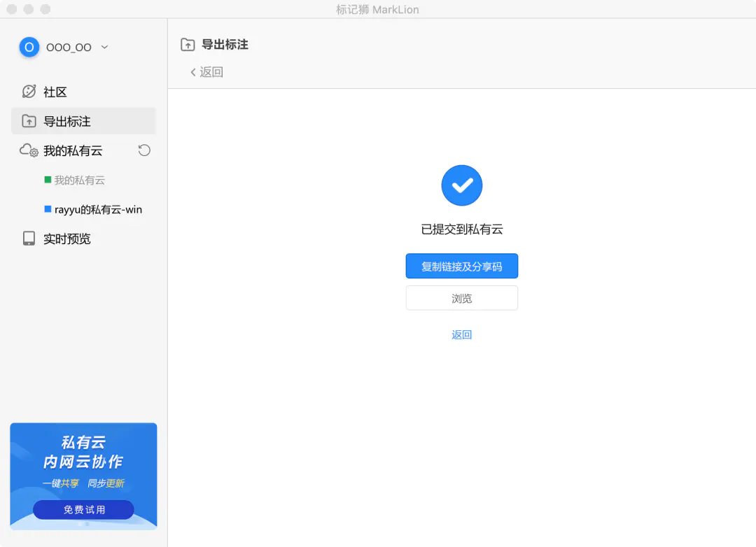
Task: Click the blue square beside rayyu的私有云-win
Action: tap(48, 209)
